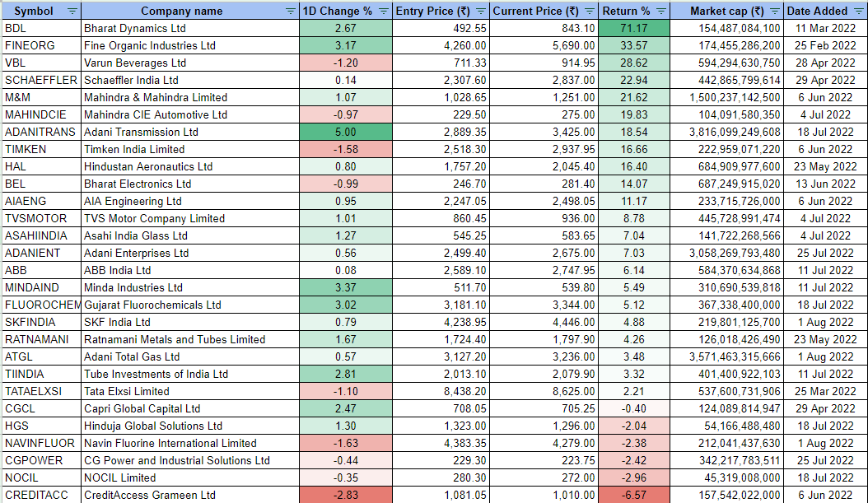Select the AIA Engineering Ltd cell
Screen dimensions: 868x503
click(x=190, y=202)
